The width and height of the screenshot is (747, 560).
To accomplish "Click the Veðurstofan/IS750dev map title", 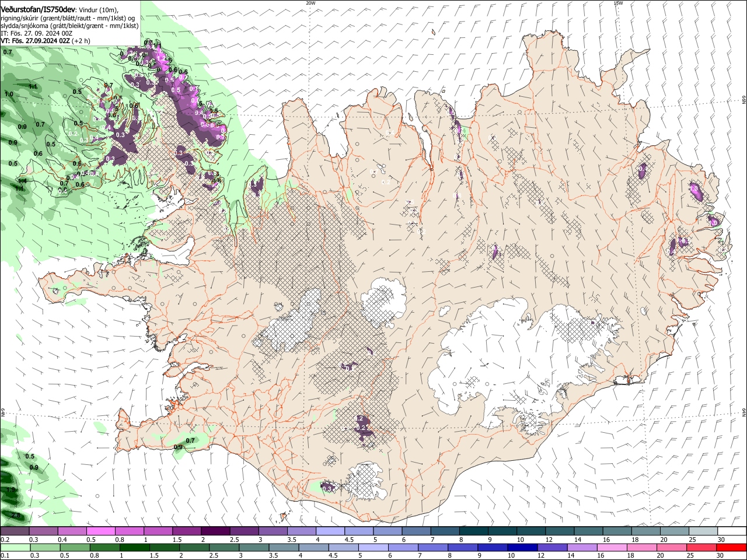I will tap(38, 9).
